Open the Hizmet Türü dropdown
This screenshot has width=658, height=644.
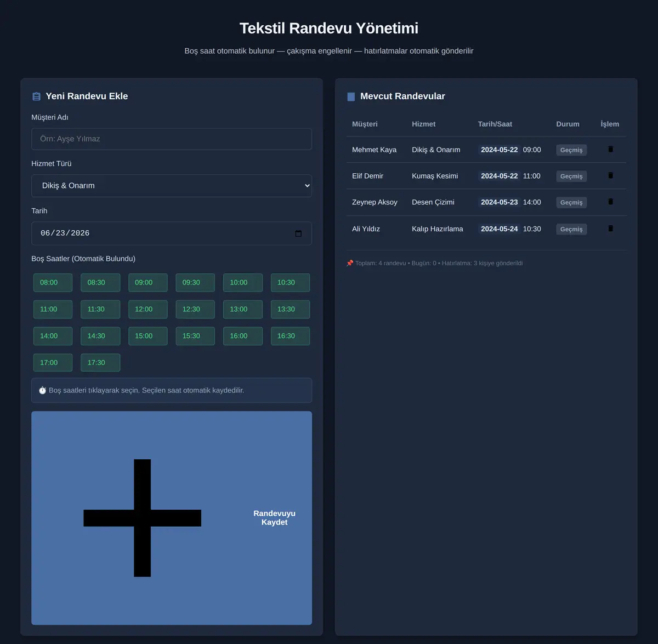pyautogui.click(x=172, y=186)
